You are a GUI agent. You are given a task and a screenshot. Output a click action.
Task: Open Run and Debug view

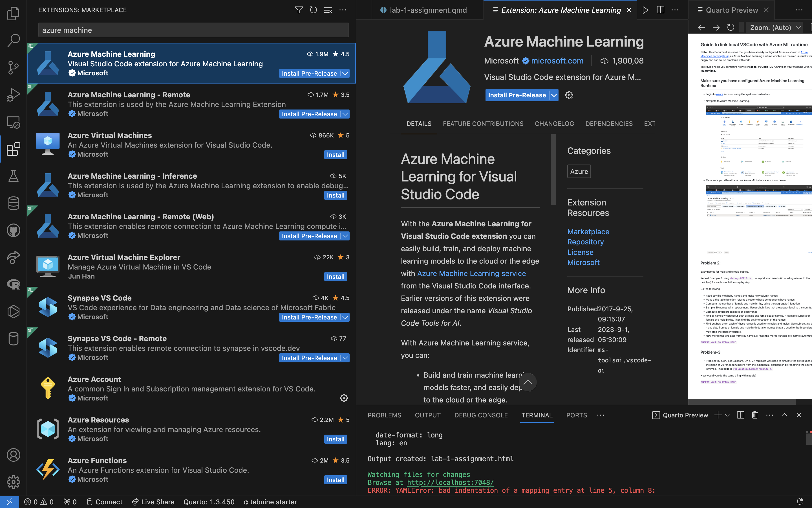(14, 95)
